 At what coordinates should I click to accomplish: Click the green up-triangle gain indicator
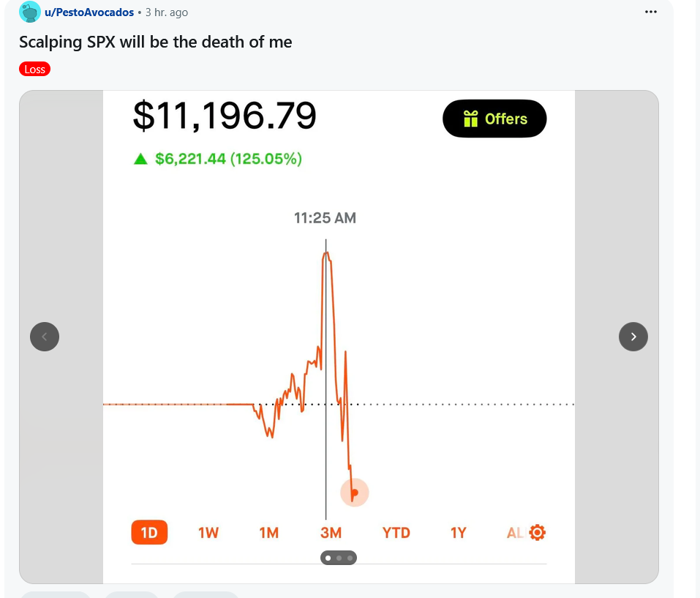[140, 159]
